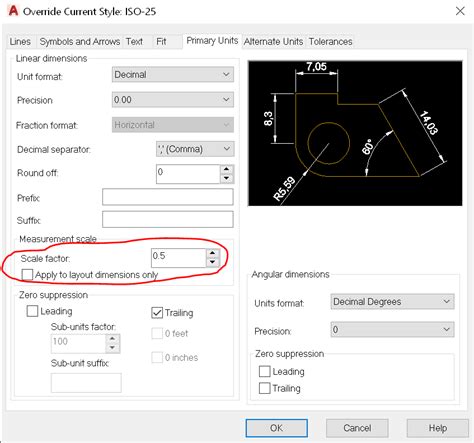Check Leading under angular Zero suppression
The width and height of the screenshot is (474, 443).
[x=265, y=371]
